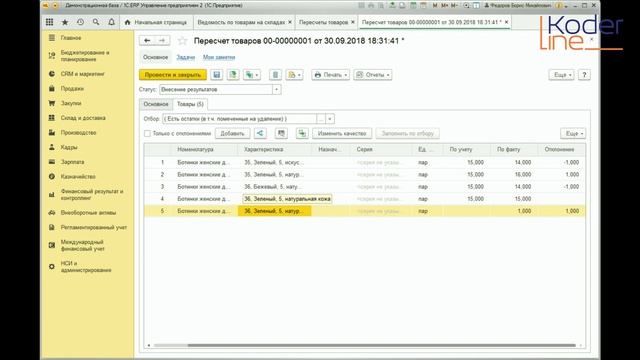This screenshot has height=360, width=640.
Task: Open the Печать dropdown
Action: tap(331, 75)
